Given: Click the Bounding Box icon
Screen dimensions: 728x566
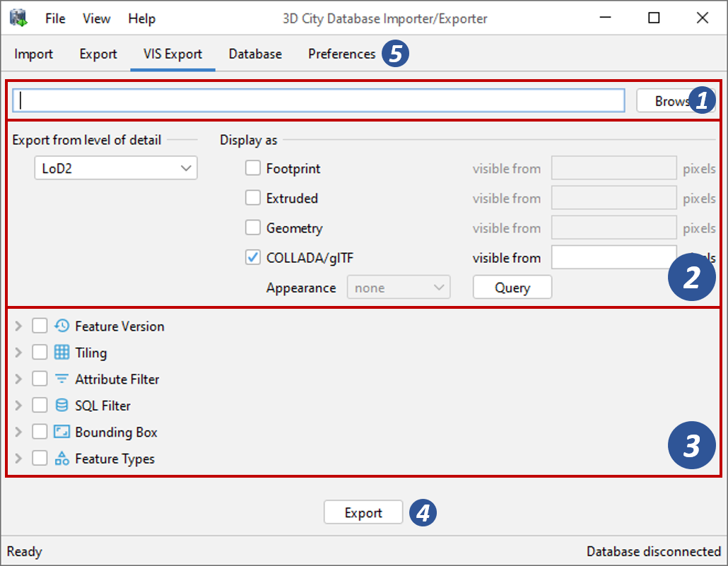Looking at the screenshot, I should [x=61, y=432].
